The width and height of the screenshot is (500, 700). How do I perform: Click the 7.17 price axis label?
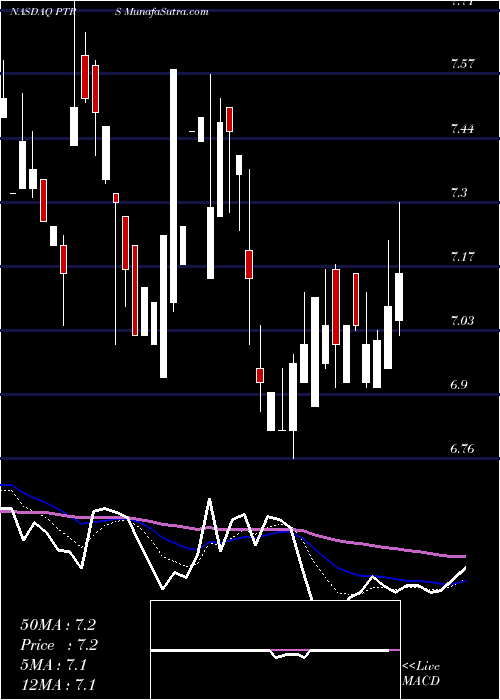click(x=462, y=257)
